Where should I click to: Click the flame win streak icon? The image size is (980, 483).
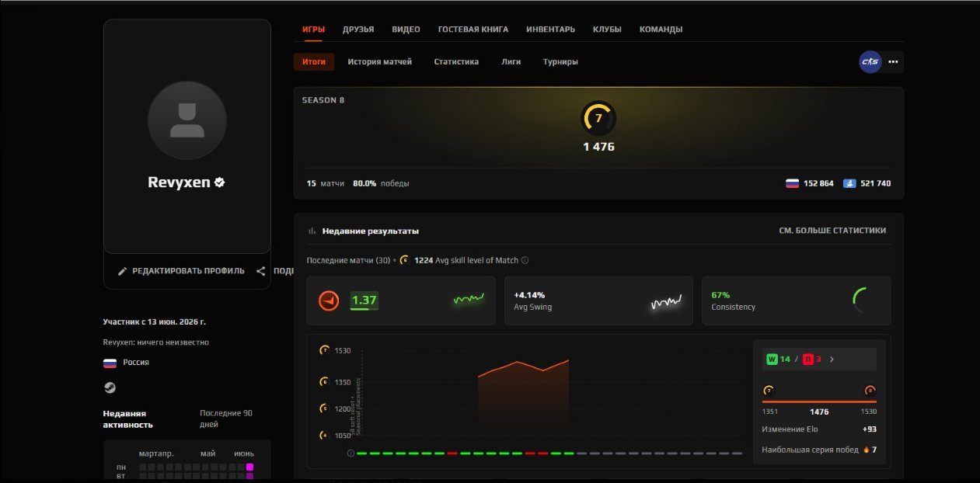[x=866, y=450]
